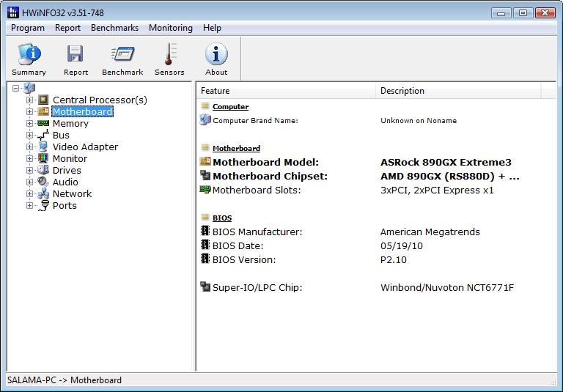The width and height of the screenshot is (563, 392).
Task: Click the Report floppy disk icon
Action: tap(76, 53)
